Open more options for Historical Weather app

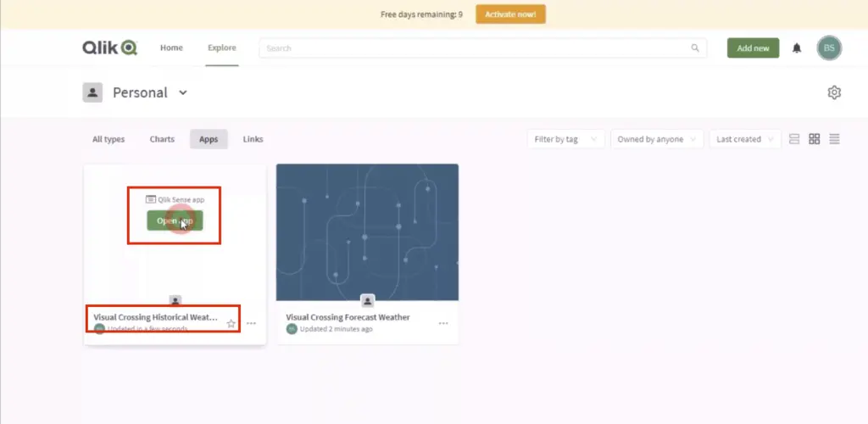coord(251,323)
